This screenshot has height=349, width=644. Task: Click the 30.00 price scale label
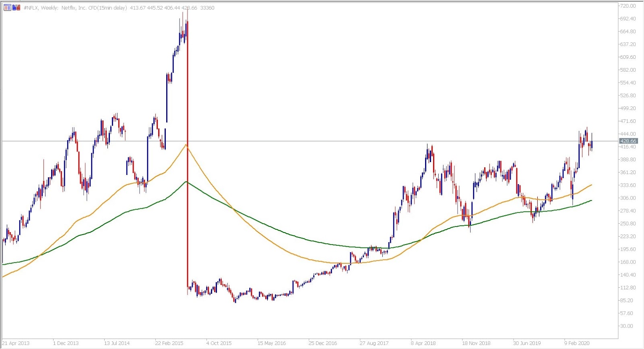(x=626, y=326)
